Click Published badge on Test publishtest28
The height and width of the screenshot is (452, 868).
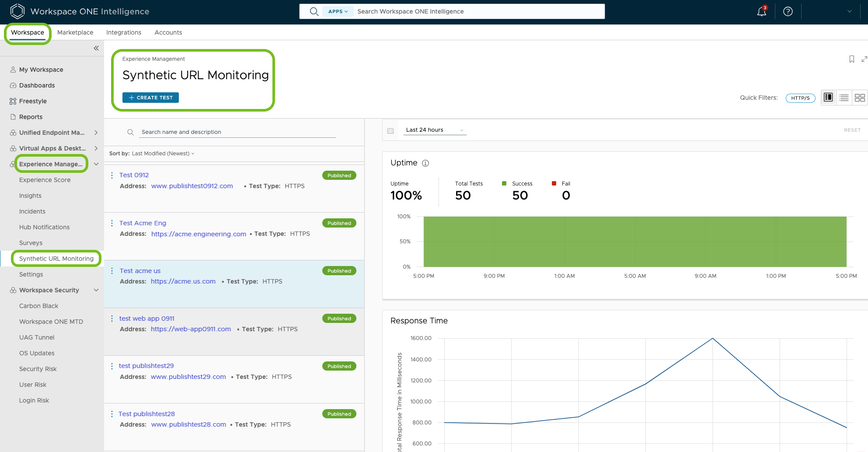(339, 414)
